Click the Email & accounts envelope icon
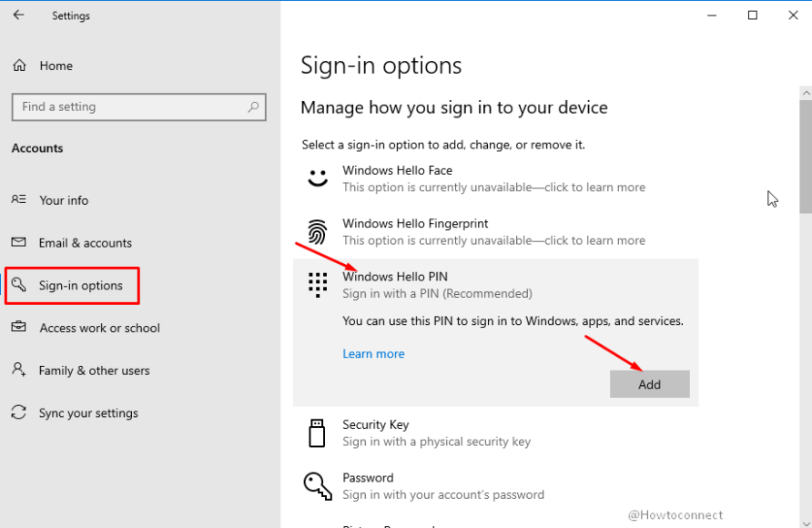 click(19, 242)
